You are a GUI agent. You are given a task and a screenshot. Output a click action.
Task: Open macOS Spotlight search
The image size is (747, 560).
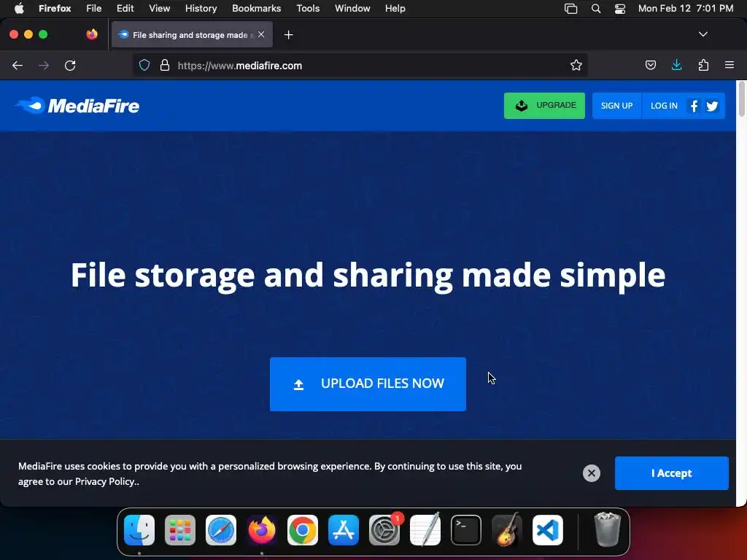coord(595,8)
